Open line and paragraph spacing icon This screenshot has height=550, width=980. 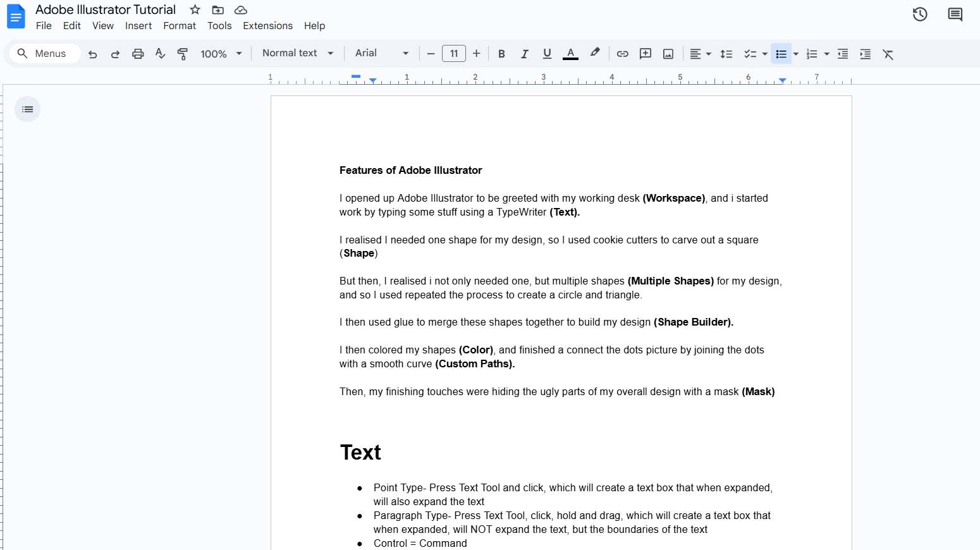point(726,54)
